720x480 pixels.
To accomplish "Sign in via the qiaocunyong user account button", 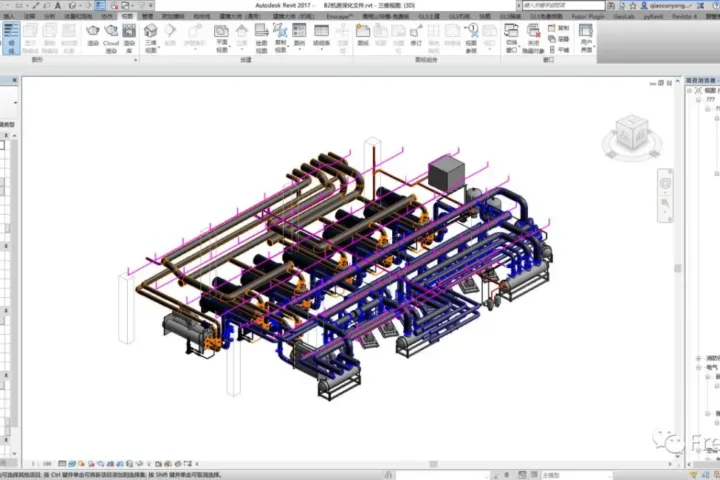I will point(668,6).
